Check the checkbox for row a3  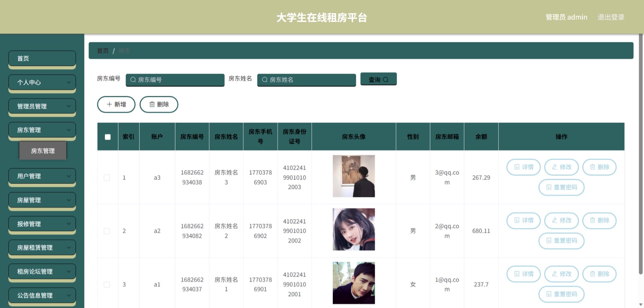(x=107, y=178)
